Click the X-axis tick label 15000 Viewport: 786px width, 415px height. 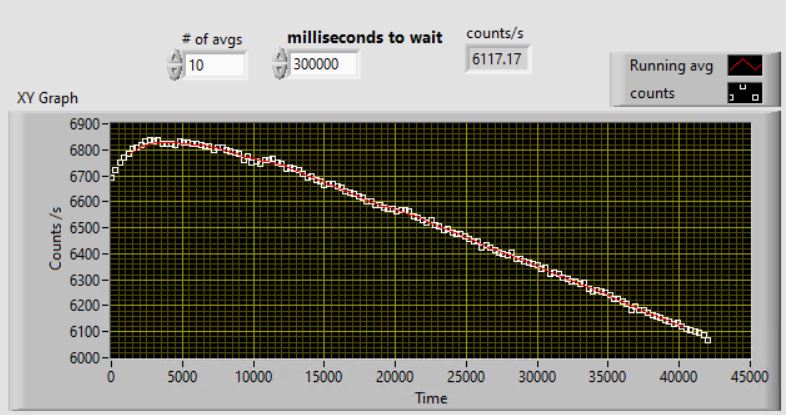(x=324, y=377)
